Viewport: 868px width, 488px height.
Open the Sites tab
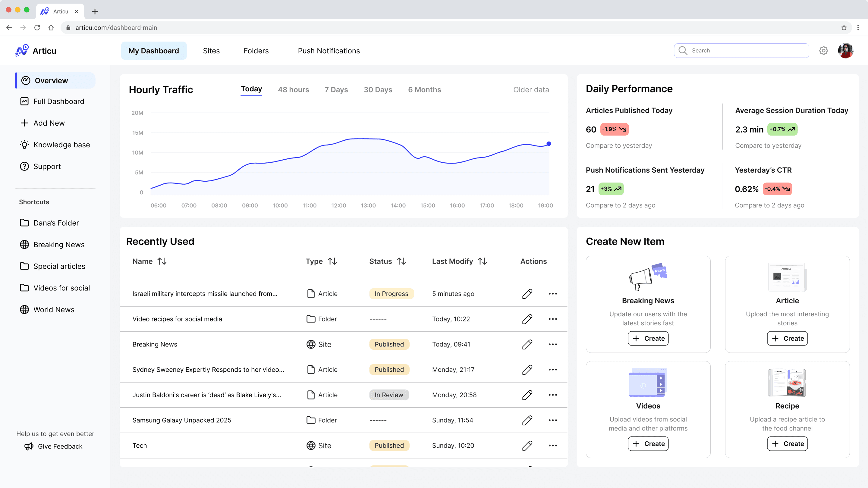click(x=211, y=51)
